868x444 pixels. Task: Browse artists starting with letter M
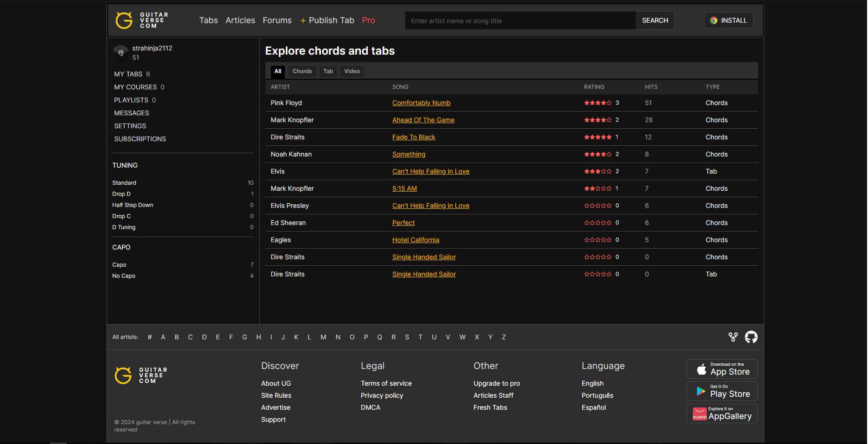[323, 337]
